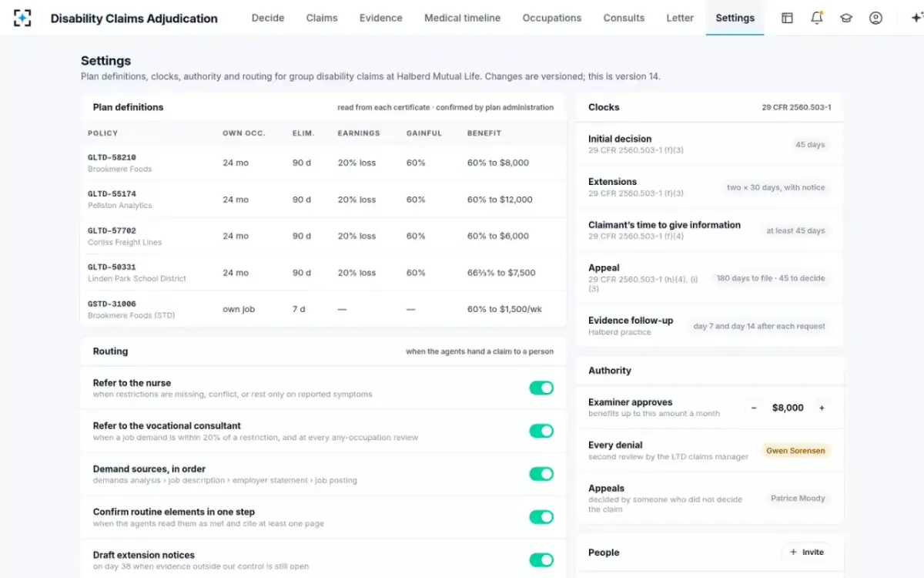Toggle Refer to the vocational consultant

click(x=541, y=431)
